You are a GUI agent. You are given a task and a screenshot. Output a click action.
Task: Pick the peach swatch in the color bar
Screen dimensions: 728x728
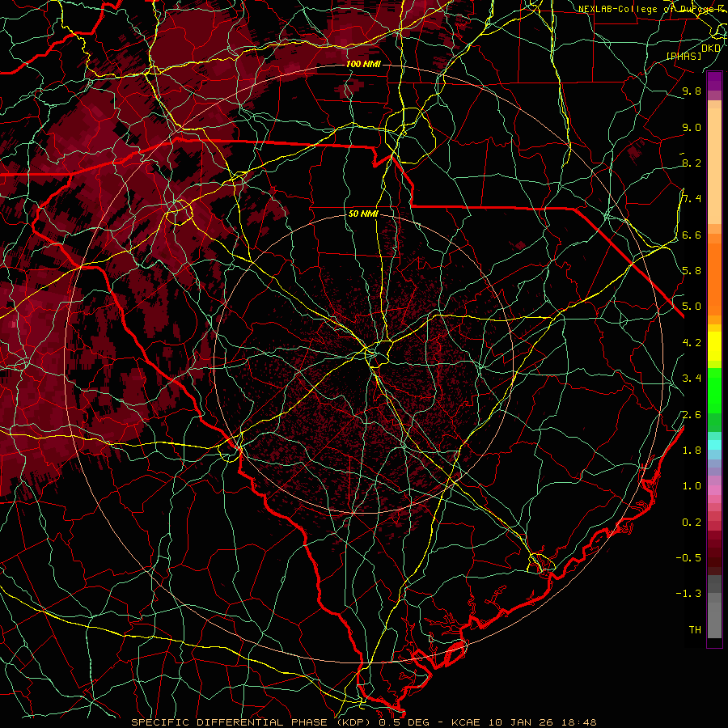point(714,167)
